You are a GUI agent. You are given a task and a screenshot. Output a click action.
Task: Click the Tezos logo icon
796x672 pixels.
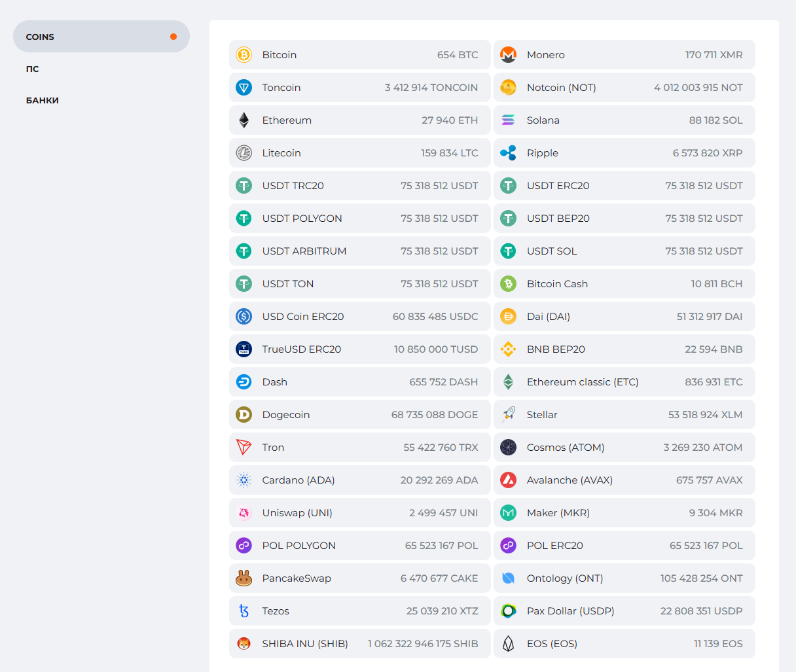[244, 611]
